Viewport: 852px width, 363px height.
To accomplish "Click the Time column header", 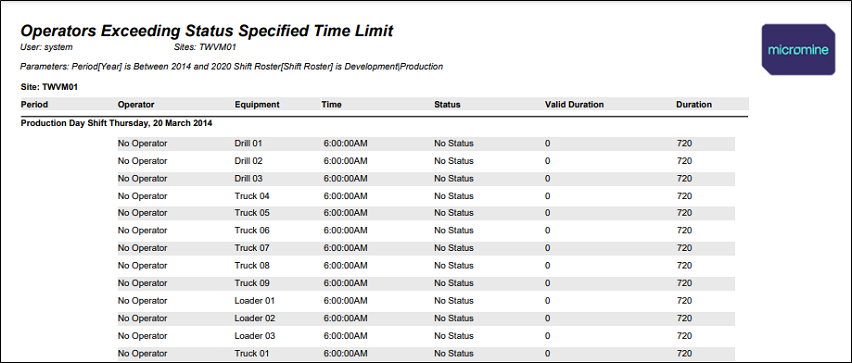I will click(x=331, y=104).
